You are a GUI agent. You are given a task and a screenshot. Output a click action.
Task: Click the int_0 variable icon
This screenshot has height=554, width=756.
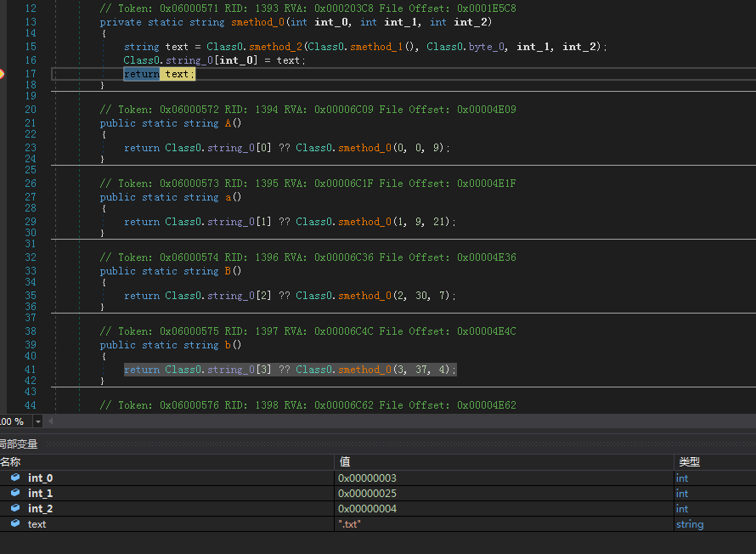(x=15, y=478)
